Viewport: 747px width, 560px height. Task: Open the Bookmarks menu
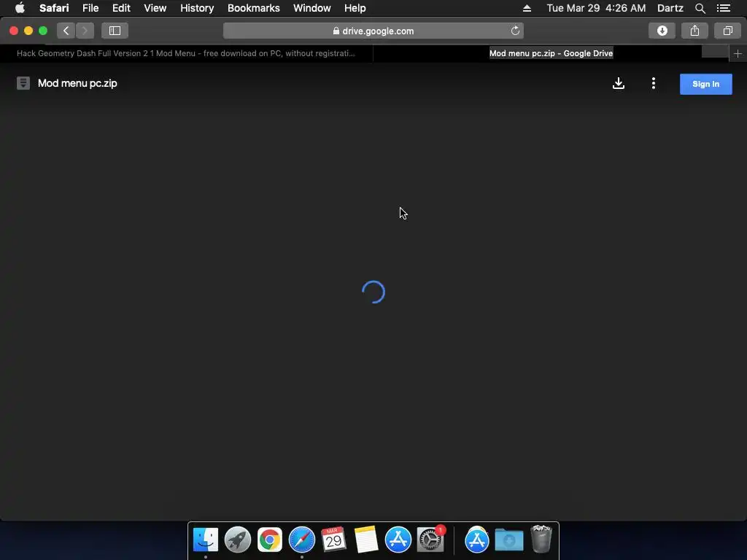point(253,8)
